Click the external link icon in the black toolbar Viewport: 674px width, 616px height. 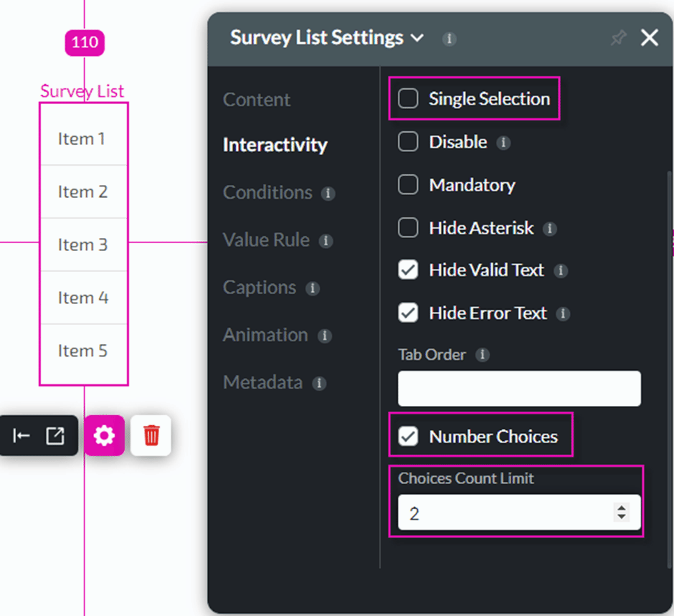click(54, 435)
